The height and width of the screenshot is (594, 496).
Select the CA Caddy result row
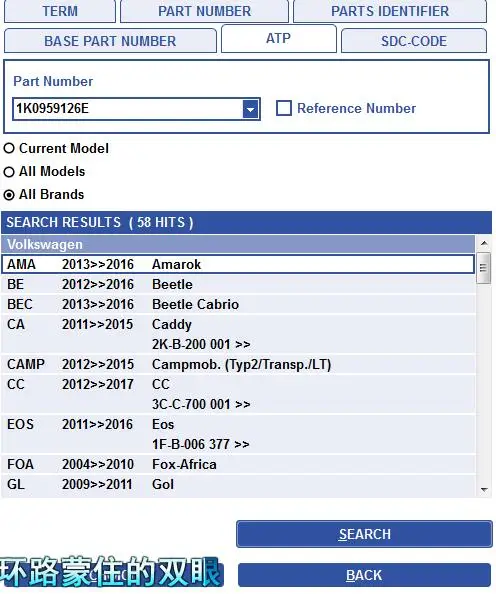(x=238, y=334)
